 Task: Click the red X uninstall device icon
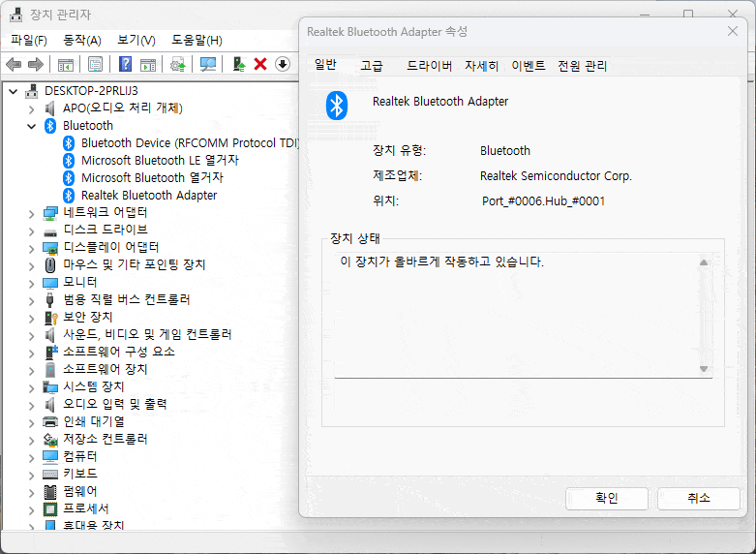point(260,64)
